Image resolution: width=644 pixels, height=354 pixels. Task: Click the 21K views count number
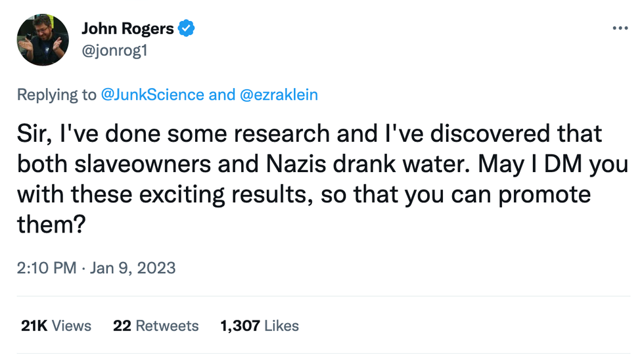(34, 326)
